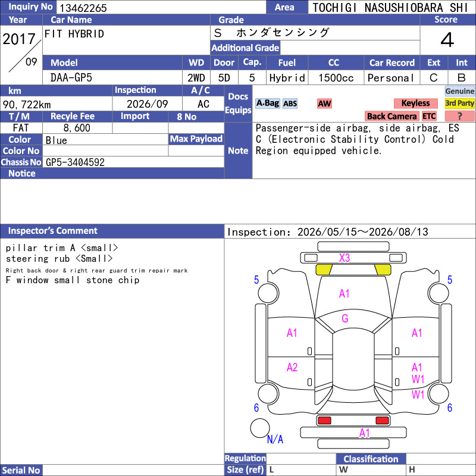
Task: Click the ETC equipment badge
Action: [x=429, y=116]
